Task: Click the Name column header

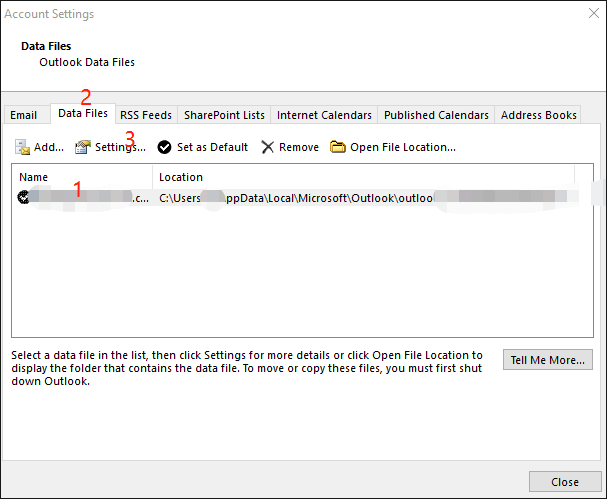Action: click(x=82, y=177)
